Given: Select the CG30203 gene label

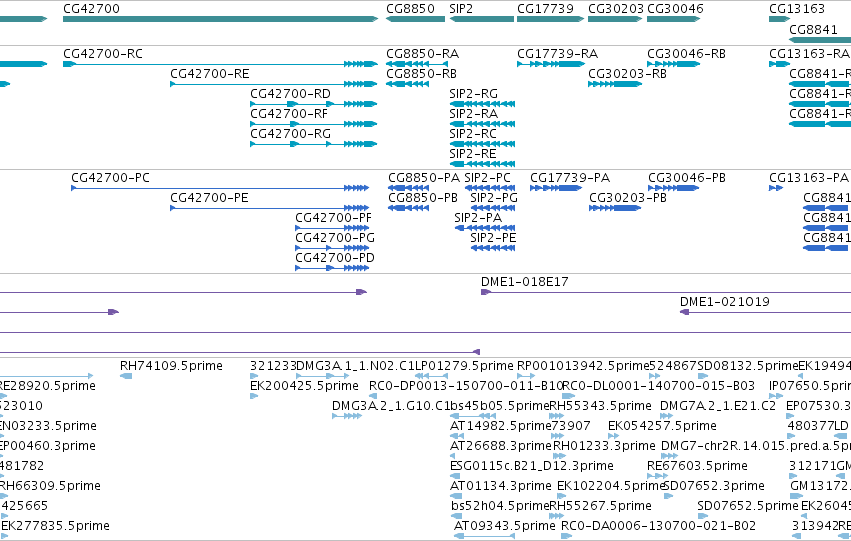Looking at the screenshot, I should [615, 9].
